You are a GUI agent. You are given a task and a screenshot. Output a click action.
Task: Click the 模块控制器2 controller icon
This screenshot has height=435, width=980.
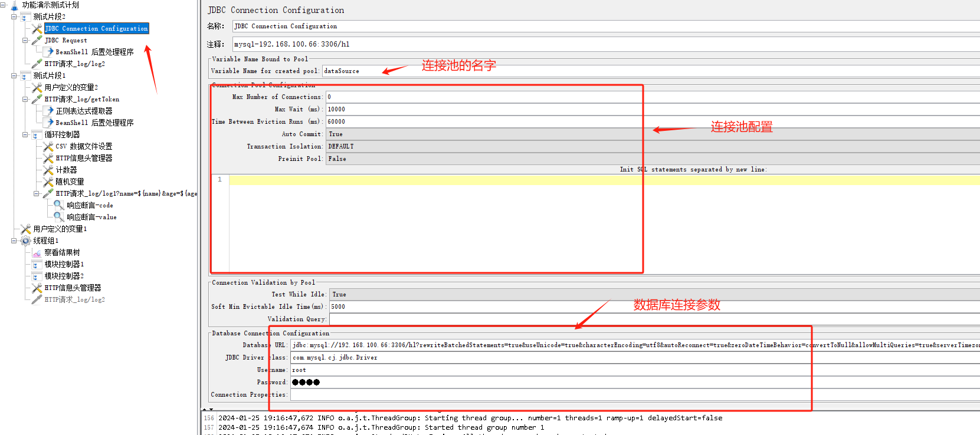(x=37, y=276)
